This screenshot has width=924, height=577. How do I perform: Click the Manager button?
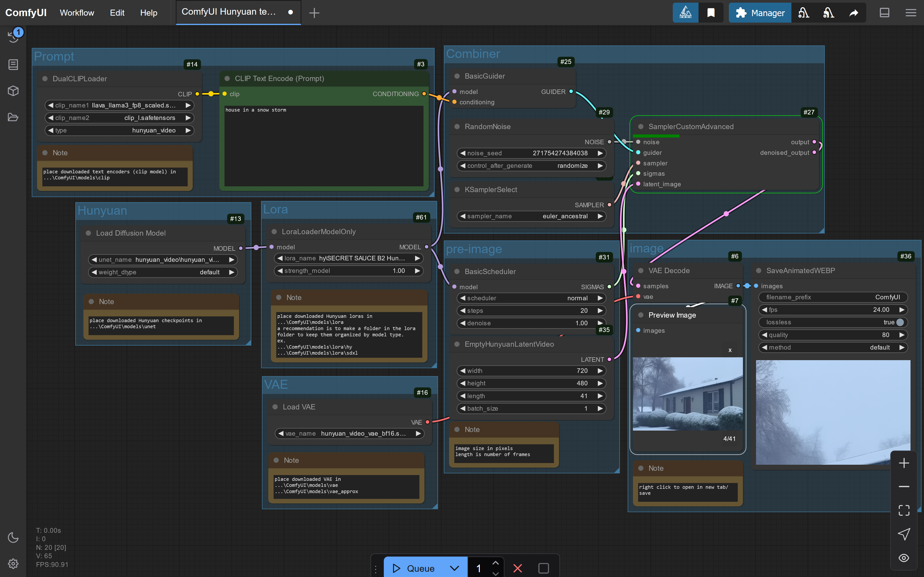click(760, 13)
